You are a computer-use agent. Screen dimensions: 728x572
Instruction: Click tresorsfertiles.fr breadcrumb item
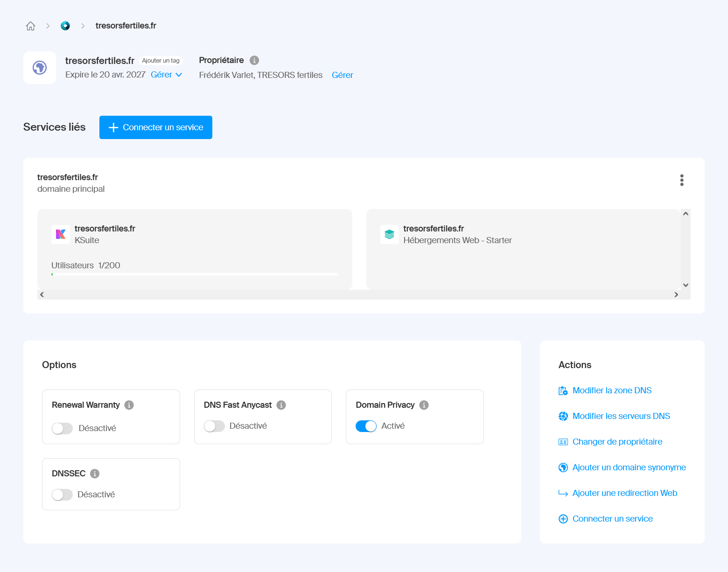pyautogui.click(x=126, y=26)
